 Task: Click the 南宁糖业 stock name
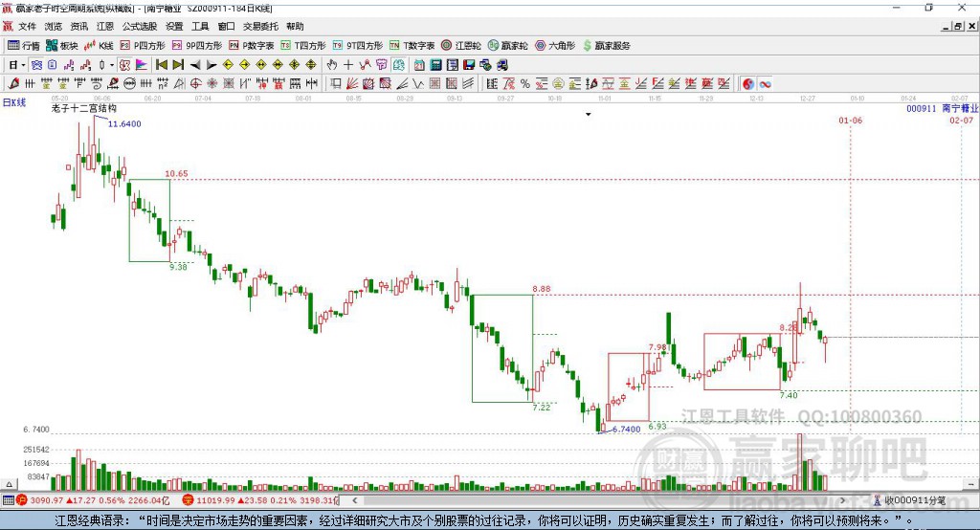[960, 108]
